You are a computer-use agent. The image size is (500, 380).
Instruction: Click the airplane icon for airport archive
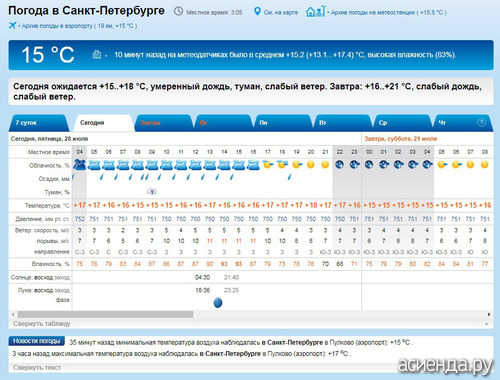(12, 25)
